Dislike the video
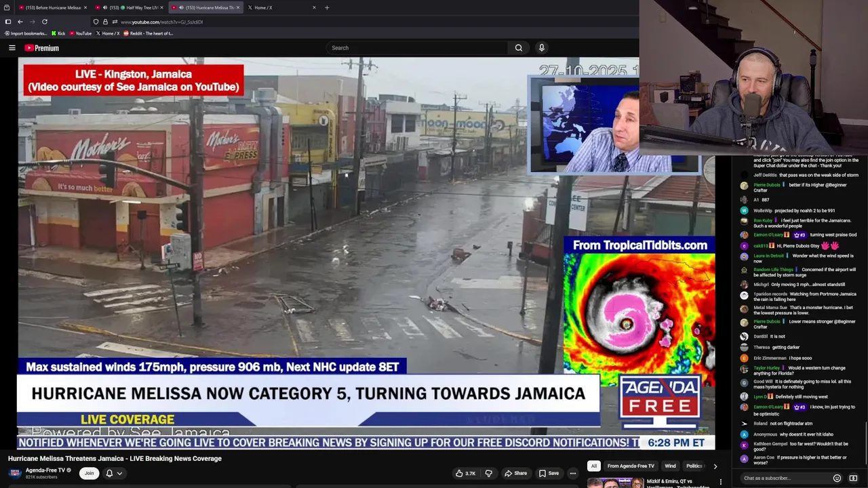The width and height of the screenshot is (868, 488). point(488,473)
